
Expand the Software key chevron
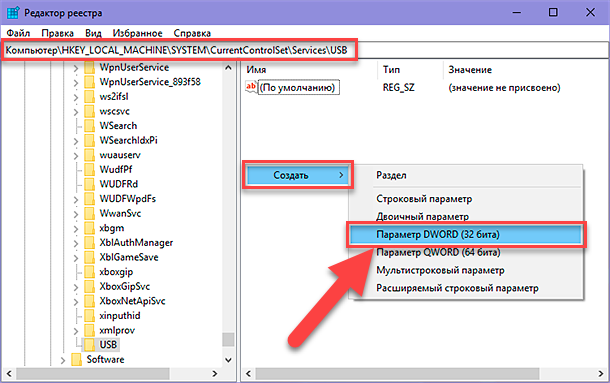click(63, 360)
